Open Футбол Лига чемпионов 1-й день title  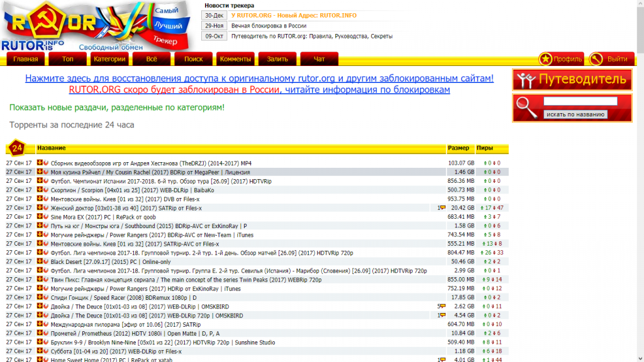[202, 253]
